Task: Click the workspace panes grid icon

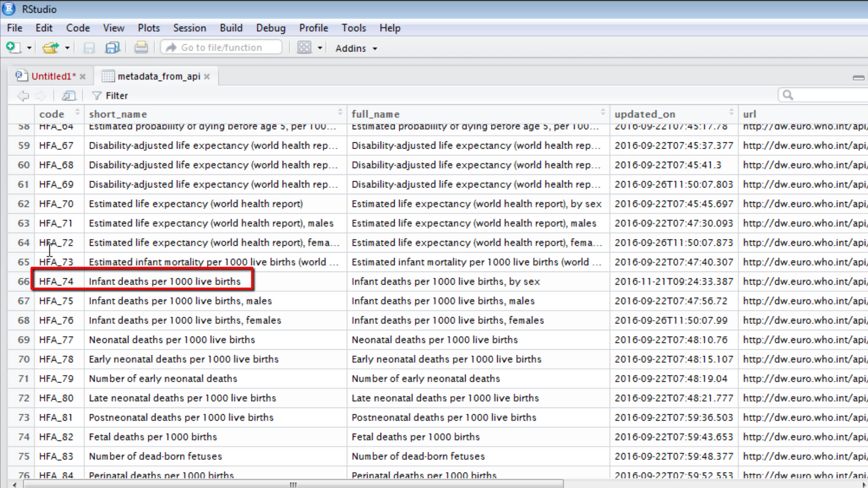Action: [304, 47]
